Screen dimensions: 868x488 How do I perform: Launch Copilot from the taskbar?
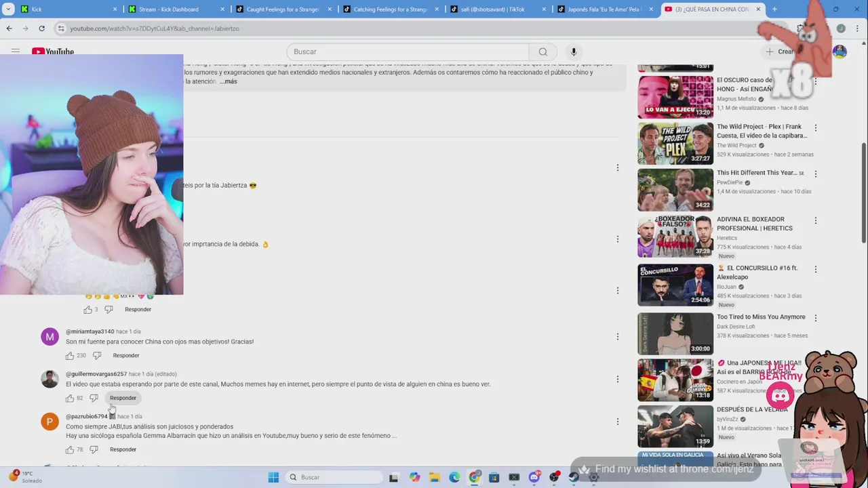(415, 477)
